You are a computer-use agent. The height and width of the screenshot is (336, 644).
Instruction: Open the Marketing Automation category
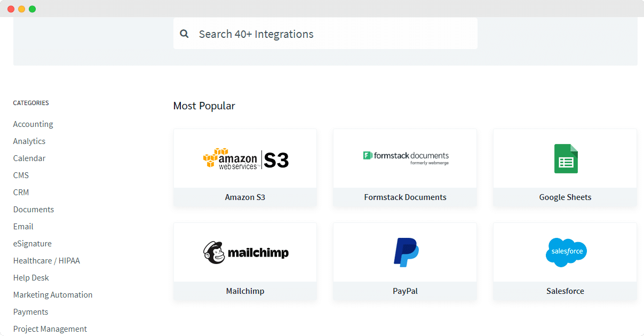[52, 294]
